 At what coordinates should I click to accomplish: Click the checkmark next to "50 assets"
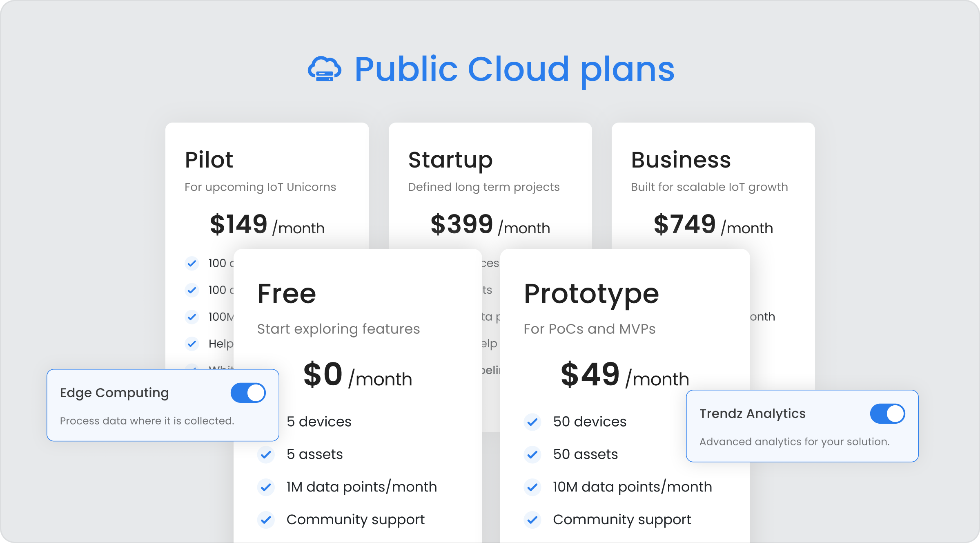pos(532,454)
